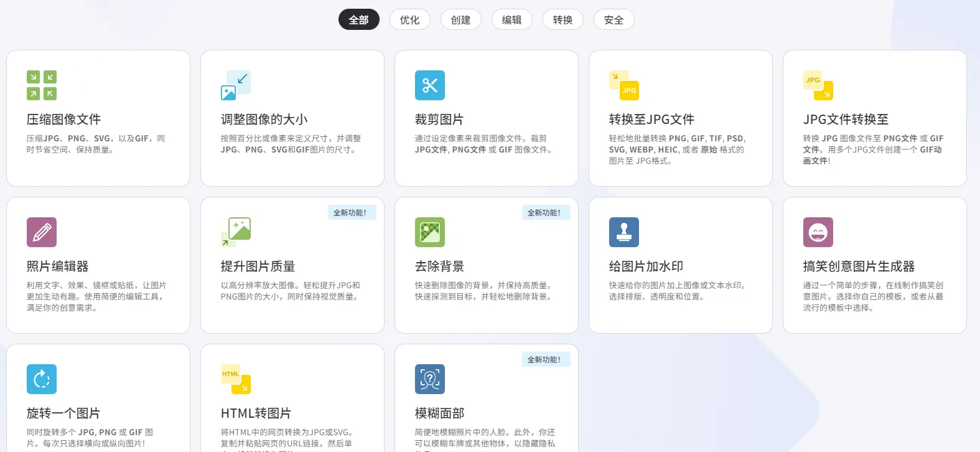Image resolution: width=980 pixels, height=452 pixels.
Task: Click the scissors 裁剪图片 icon
Action: point(430,85)
